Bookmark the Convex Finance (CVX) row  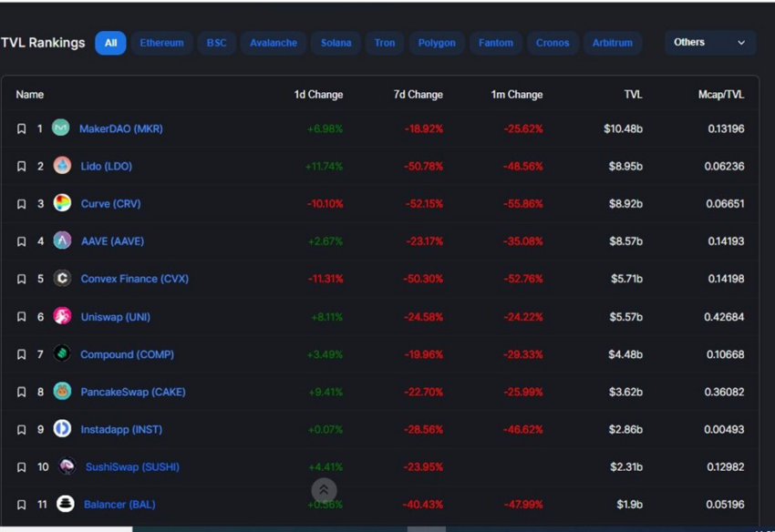21,279
